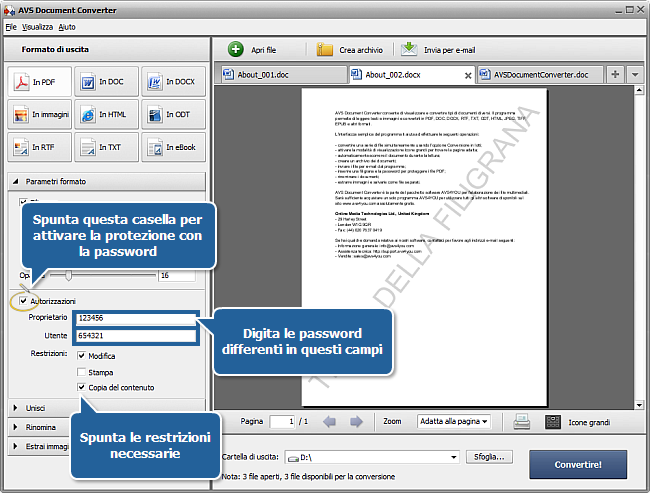Switch to the AVSDocumentConverter.doc tab
This screenshot has height=493, width=650.
pyautogui.click(x=541, y=75)
